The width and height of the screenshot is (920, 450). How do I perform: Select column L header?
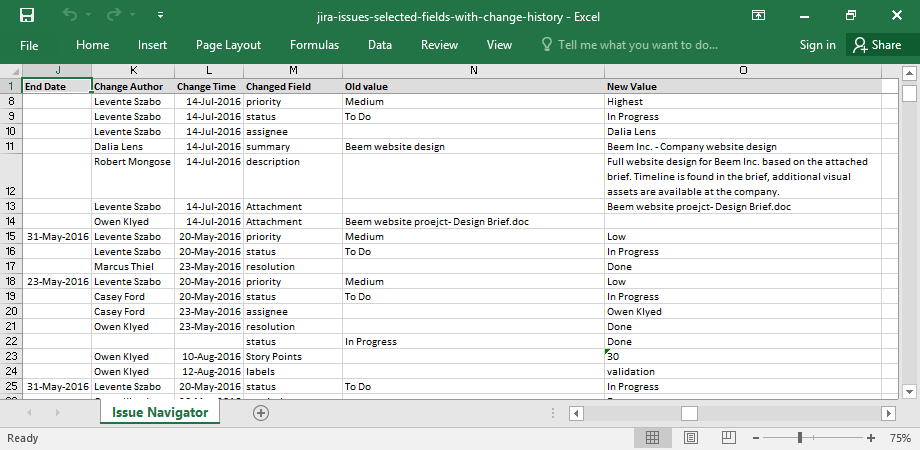(x=209, y=70)
